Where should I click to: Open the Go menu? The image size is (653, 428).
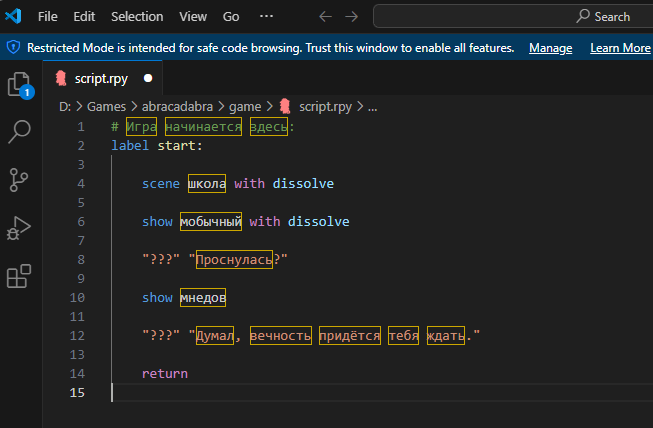pyautogui.click(x=231, y=17)
